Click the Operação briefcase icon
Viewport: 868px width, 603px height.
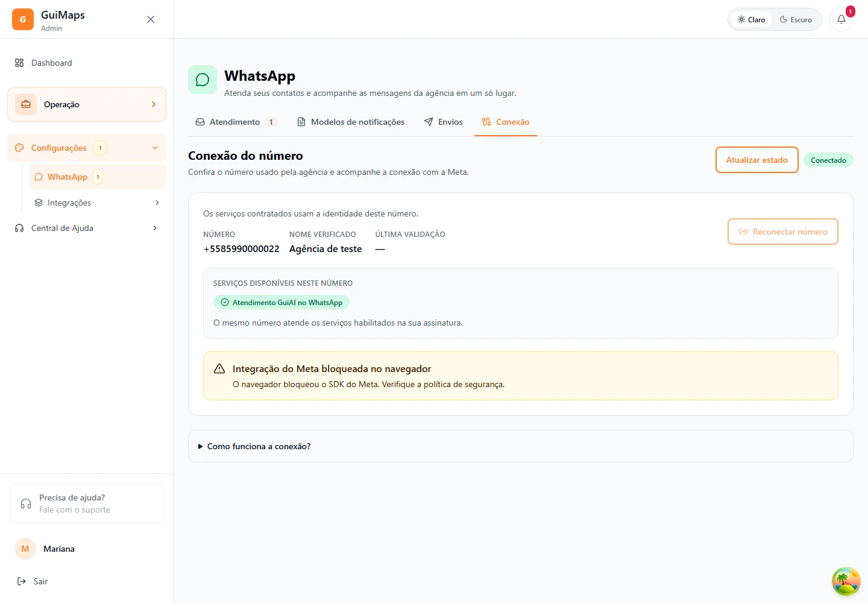pos(26,104)
